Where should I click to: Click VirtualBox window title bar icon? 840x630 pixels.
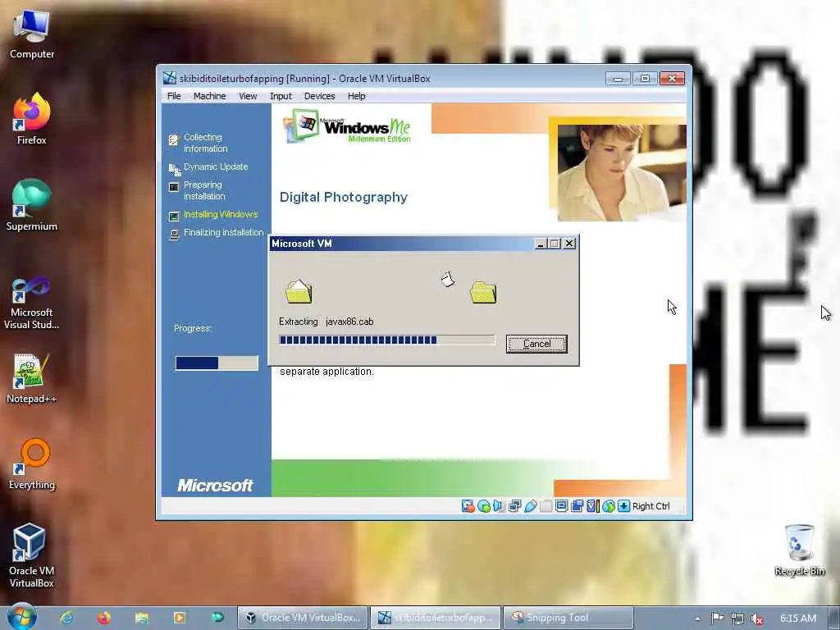pyautogui.click(x=169, y=78)
